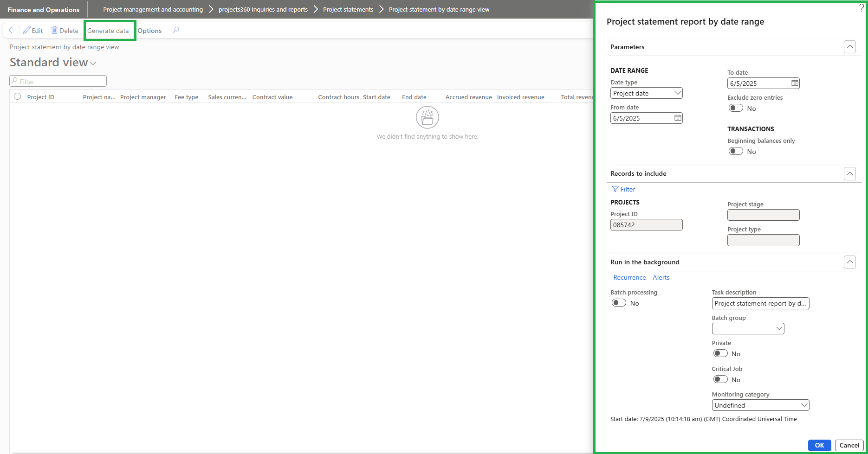
Task: Click the Delete trash icon
Action: [x=54, y=30]
